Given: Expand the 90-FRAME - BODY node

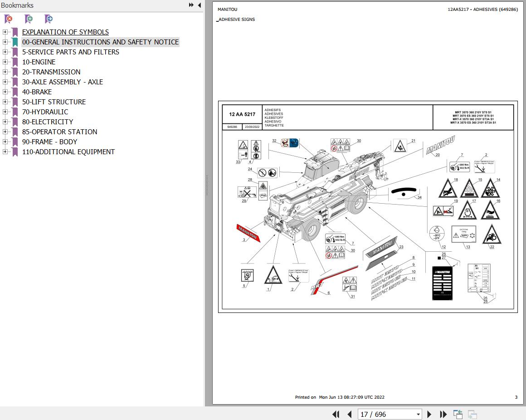Looking at the screenshot, I should [x=5, y=142].
